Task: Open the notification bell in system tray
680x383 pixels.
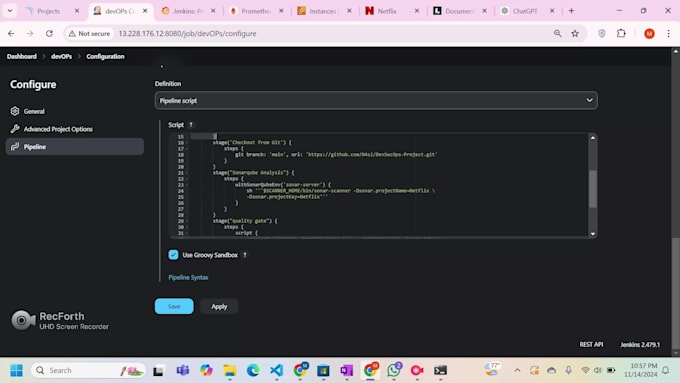Action: tap(666, 370)
